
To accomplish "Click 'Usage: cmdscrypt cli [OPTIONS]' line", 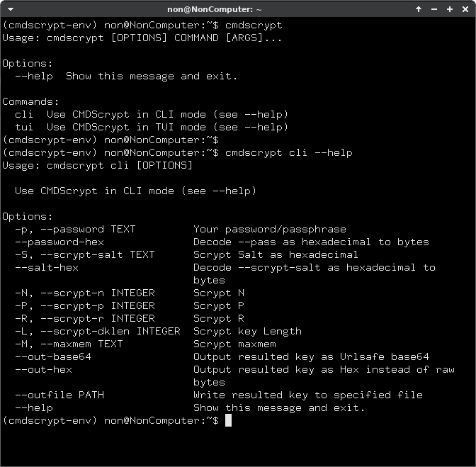I will click(x=98, y=166).
